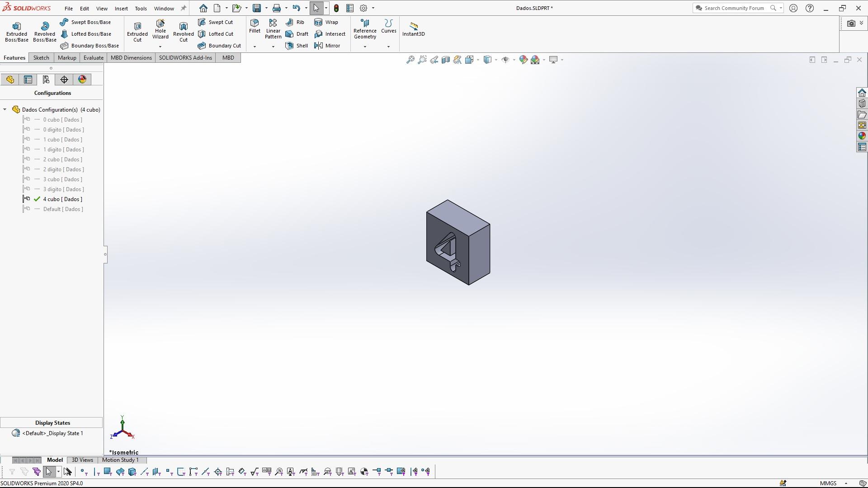Viewport: 868px width, 488px height.
Task: Open the Hole Wizard tool
Action: (160, 29)
